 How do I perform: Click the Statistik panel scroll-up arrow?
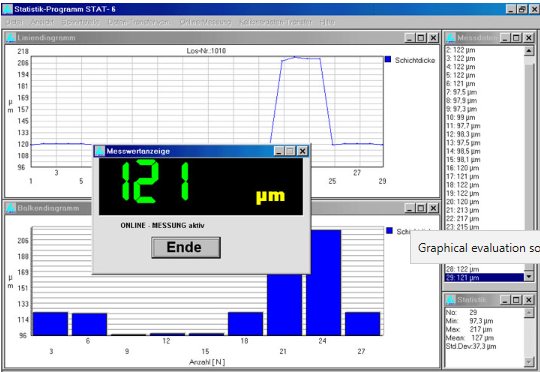coord(529,312)
